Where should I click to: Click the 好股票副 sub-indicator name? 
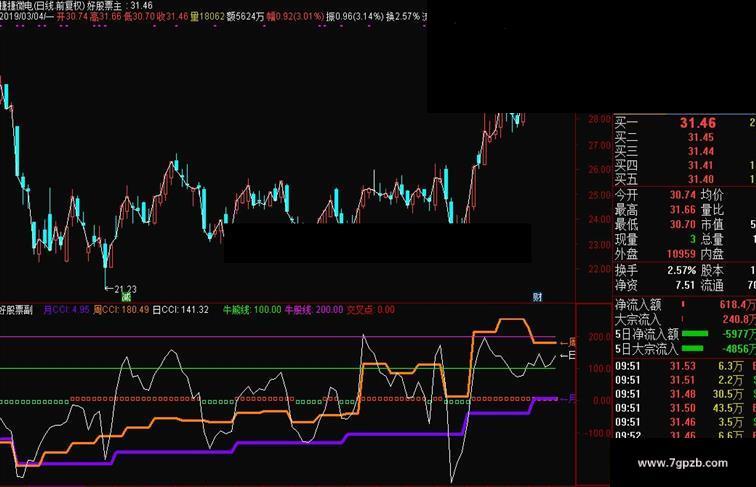[x=16, y=310]
